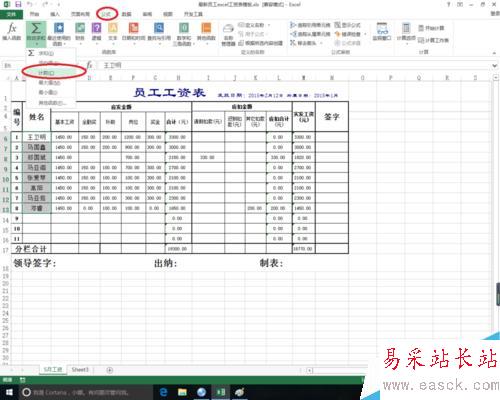500x400 pixels.
Task: Open File Explorer from taskbar
Action: point(182,392)
